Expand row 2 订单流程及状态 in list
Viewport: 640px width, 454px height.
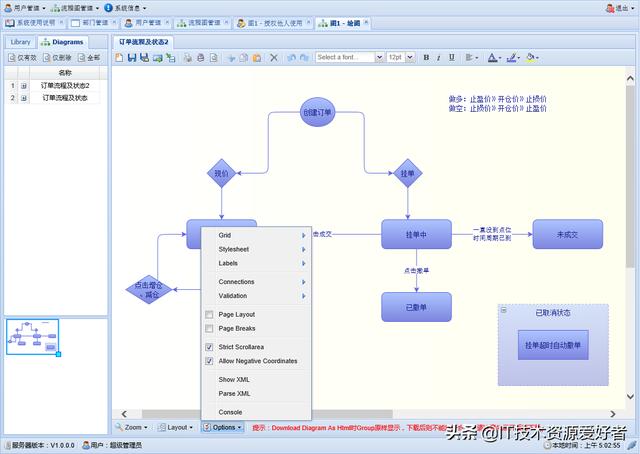pos(24,98)
